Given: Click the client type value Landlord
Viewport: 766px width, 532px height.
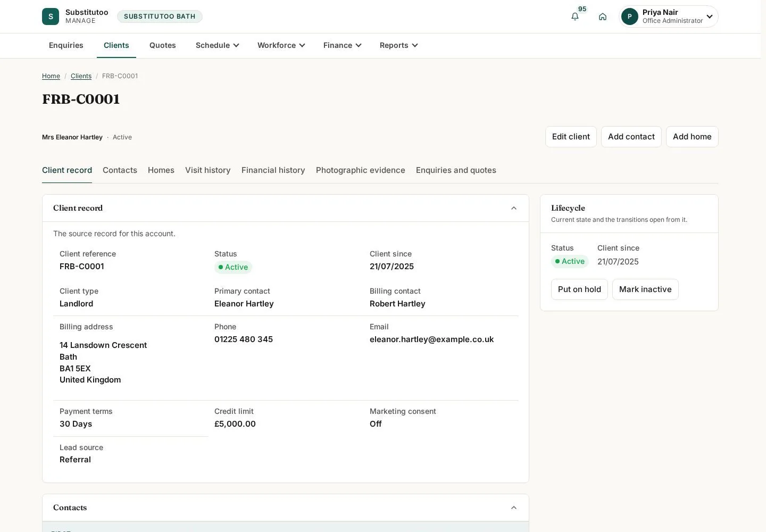Looking at the screenshot, I should coord(76,304).
